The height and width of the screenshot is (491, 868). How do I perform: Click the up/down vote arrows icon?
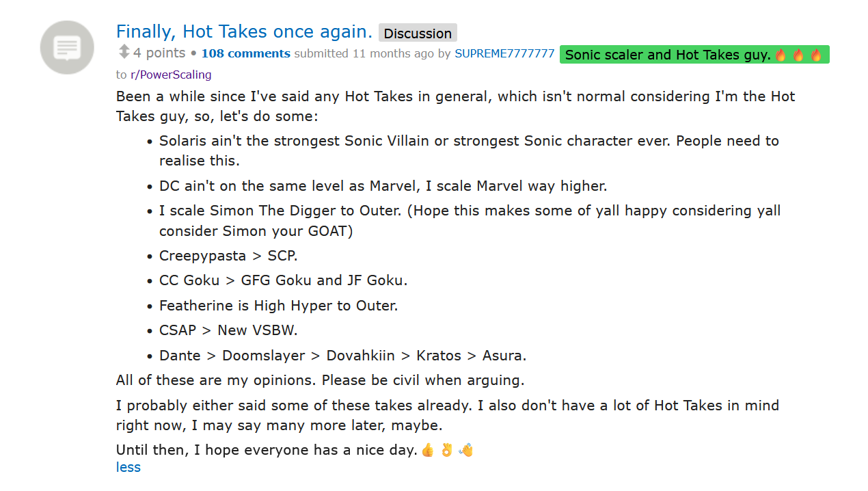pos(124,52)
